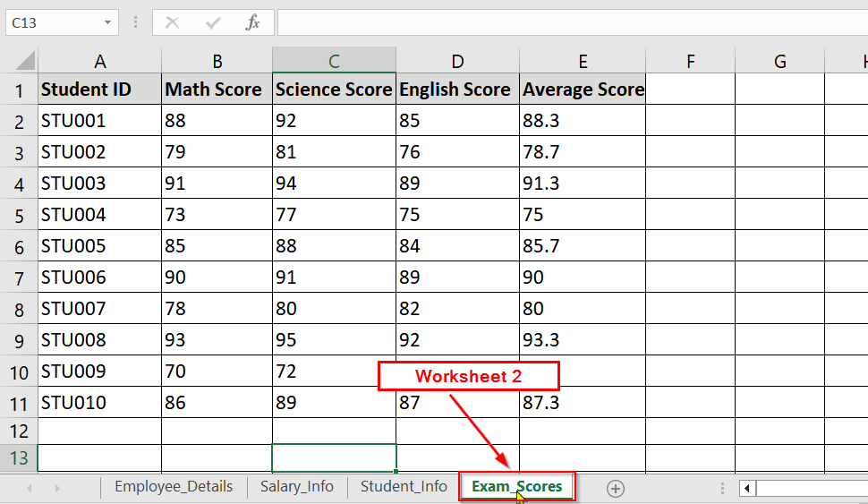Select row 5 header

pyautogui.click(x=19, y=215)
